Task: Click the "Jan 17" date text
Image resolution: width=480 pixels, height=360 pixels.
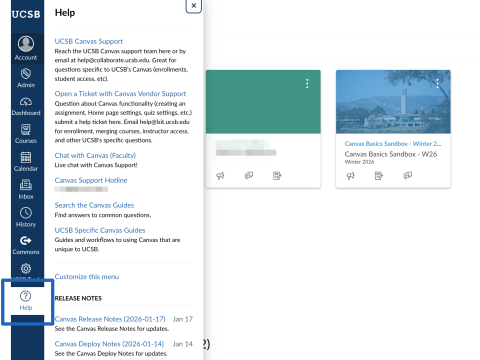Action: pyautogui.click(x=183, y=319)
